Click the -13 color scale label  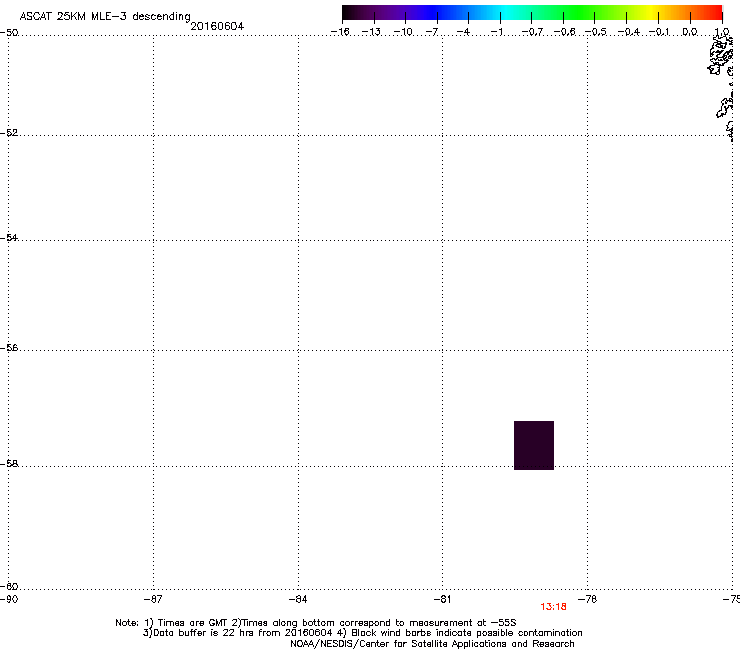click(x=371, y=32)
